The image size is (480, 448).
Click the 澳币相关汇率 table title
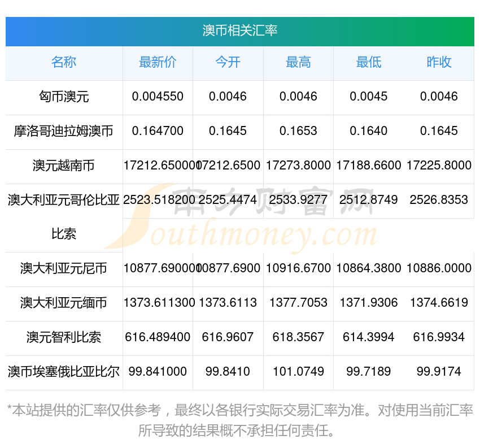tap(239, 31)
